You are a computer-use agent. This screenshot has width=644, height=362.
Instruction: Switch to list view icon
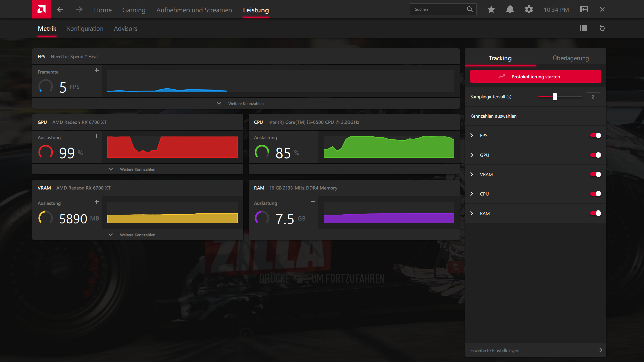[x=583, y=28]
